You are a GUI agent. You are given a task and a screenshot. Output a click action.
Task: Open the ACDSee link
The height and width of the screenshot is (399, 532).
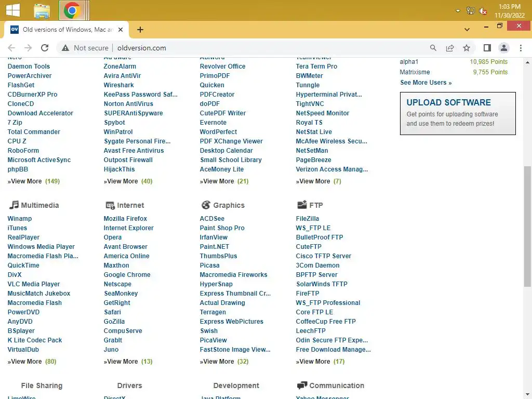[212, 219]
